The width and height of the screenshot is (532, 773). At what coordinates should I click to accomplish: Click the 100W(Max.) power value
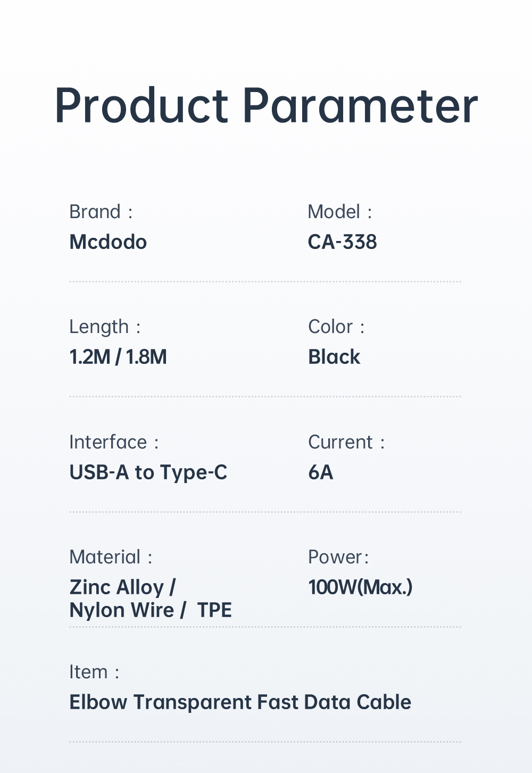pos(360,587)
